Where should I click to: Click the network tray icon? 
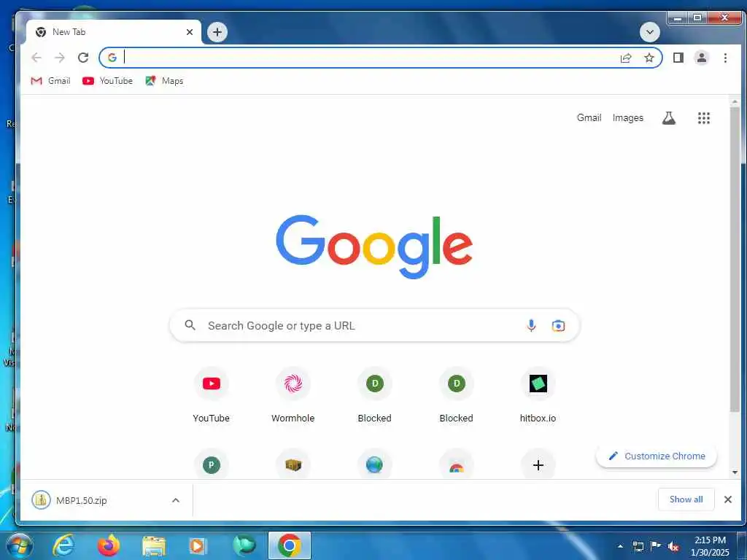tap(638, 546)
